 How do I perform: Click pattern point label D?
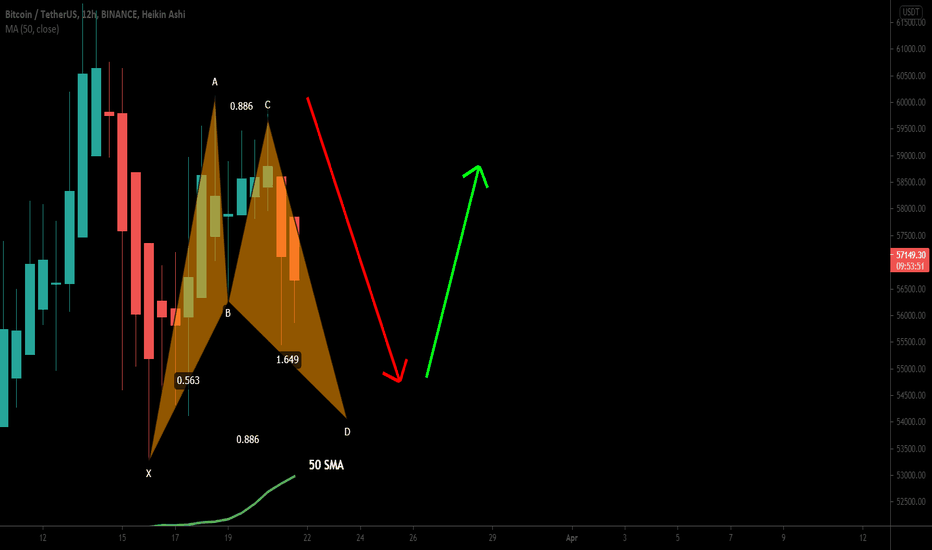pos(347,432)
